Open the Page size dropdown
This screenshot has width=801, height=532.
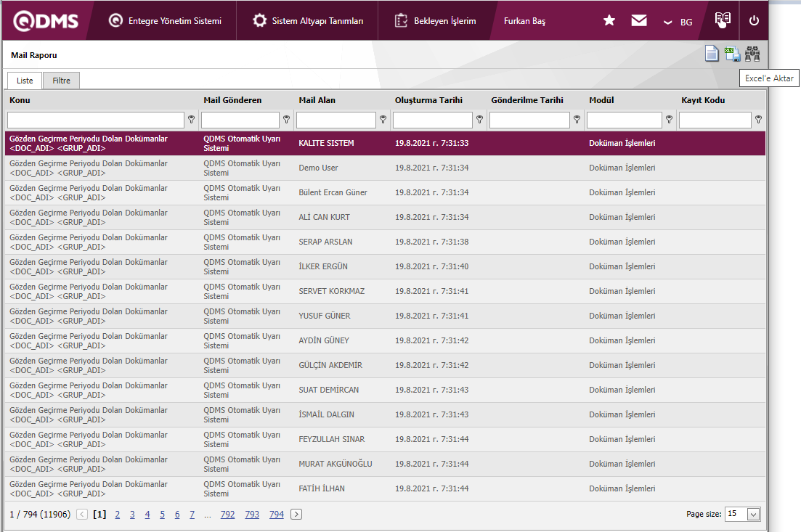click(x=753, y=514)
